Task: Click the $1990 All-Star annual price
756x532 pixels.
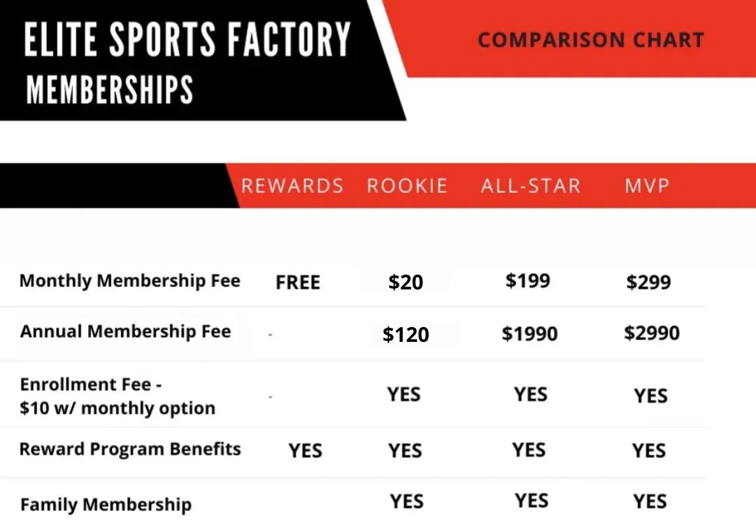Action: click(529, 334)
